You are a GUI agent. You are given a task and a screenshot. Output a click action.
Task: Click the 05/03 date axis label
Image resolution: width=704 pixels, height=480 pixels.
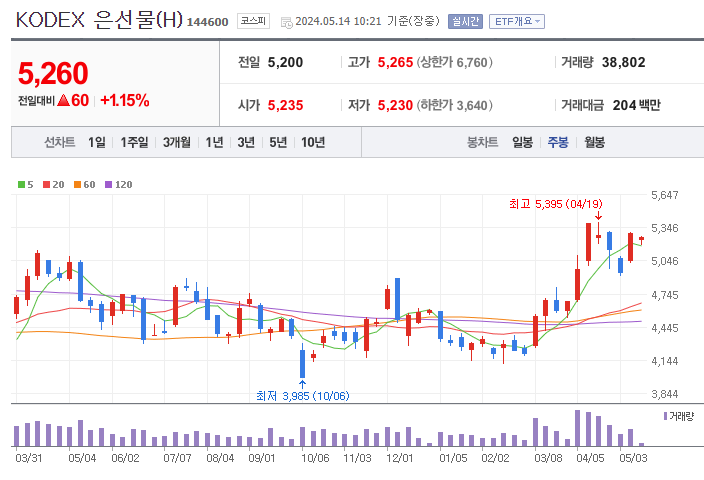click(x=633, y=458)
